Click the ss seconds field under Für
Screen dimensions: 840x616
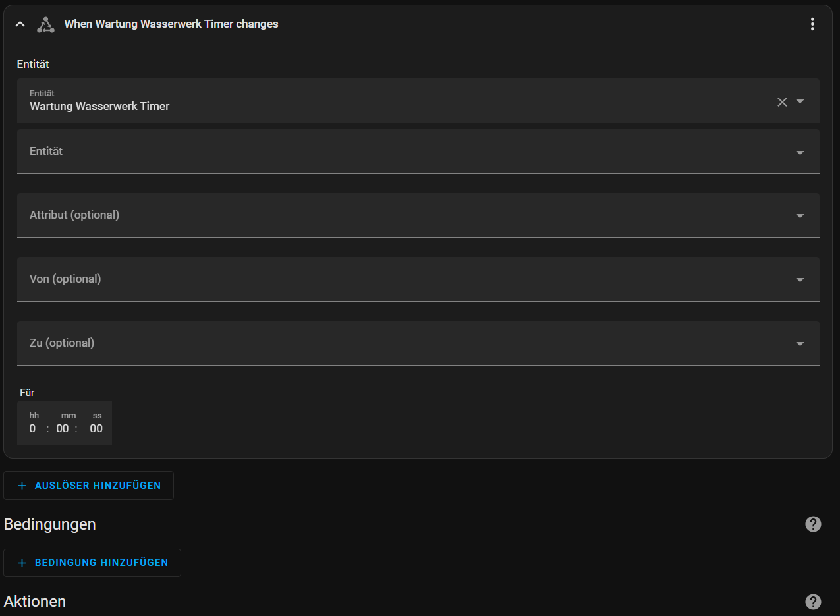click(x=96, y=428)
